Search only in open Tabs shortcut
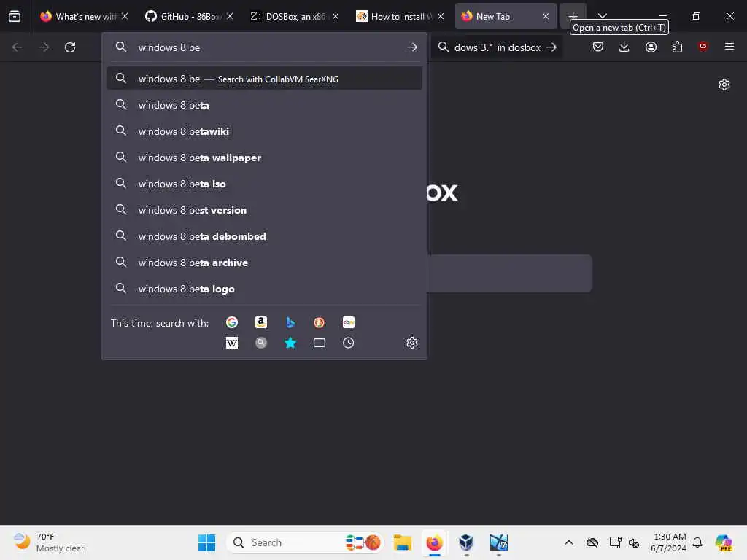This screenshot has width=747, height=560. click(320, 343)
